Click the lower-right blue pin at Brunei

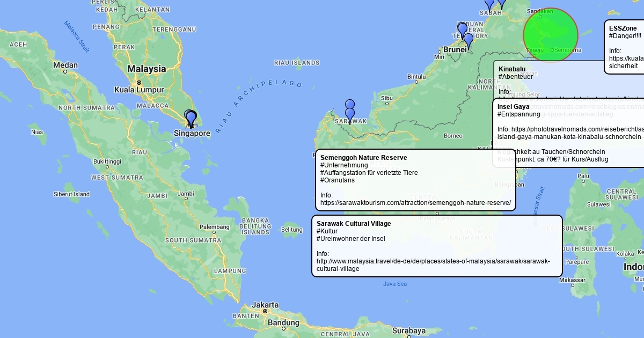click(469, 40)
